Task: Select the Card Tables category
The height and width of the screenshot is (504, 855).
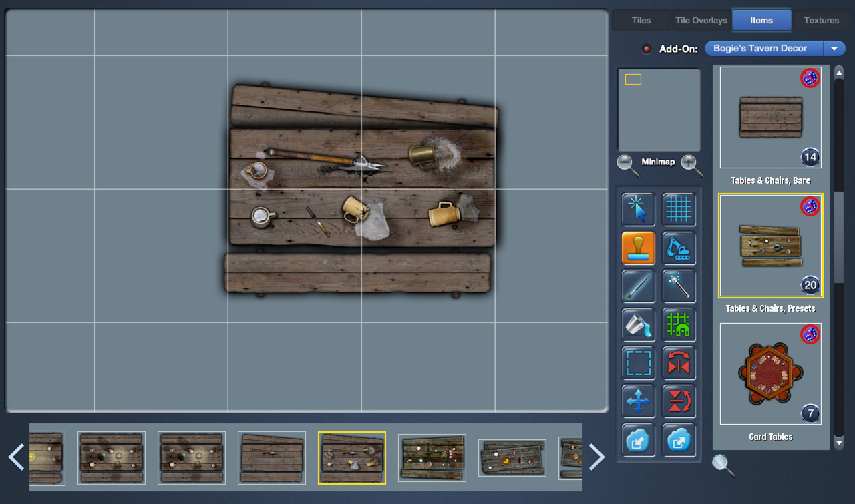Action: pos(770,374)
